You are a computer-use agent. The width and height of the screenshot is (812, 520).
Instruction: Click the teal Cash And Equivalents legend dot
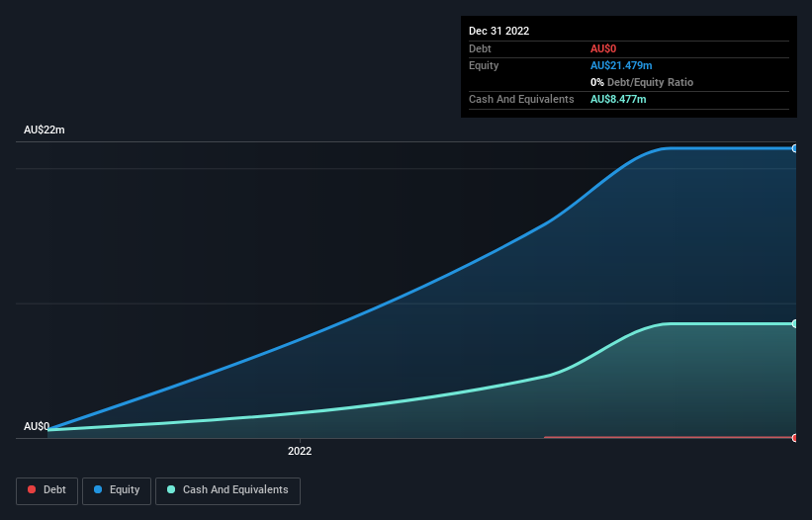point(171,489)
